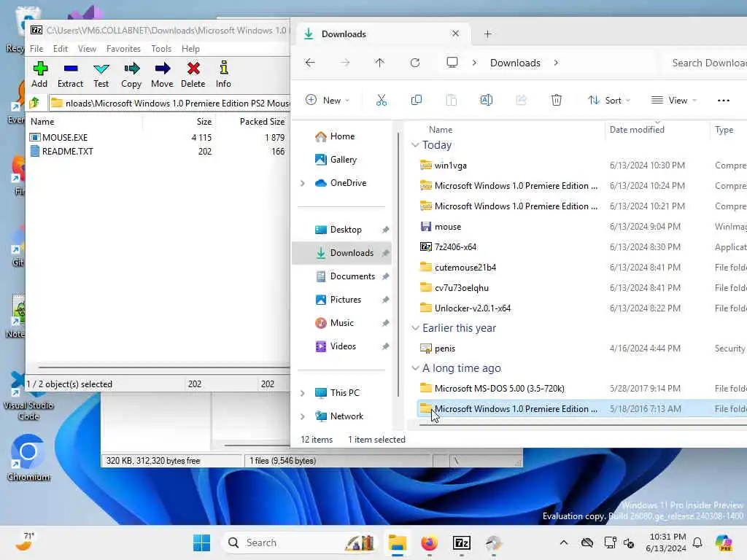Open Firefox from the taskbar

[429, 542]
